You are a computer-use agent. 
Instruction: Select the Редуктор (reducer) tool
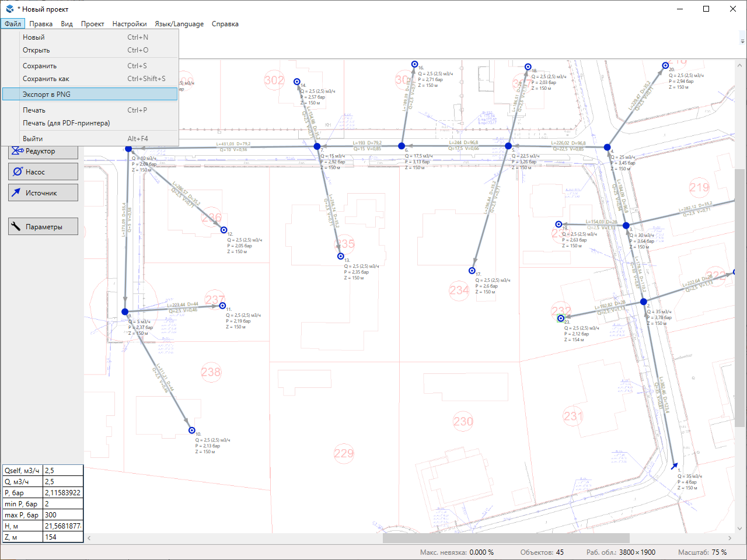click(x=43, y=151)
